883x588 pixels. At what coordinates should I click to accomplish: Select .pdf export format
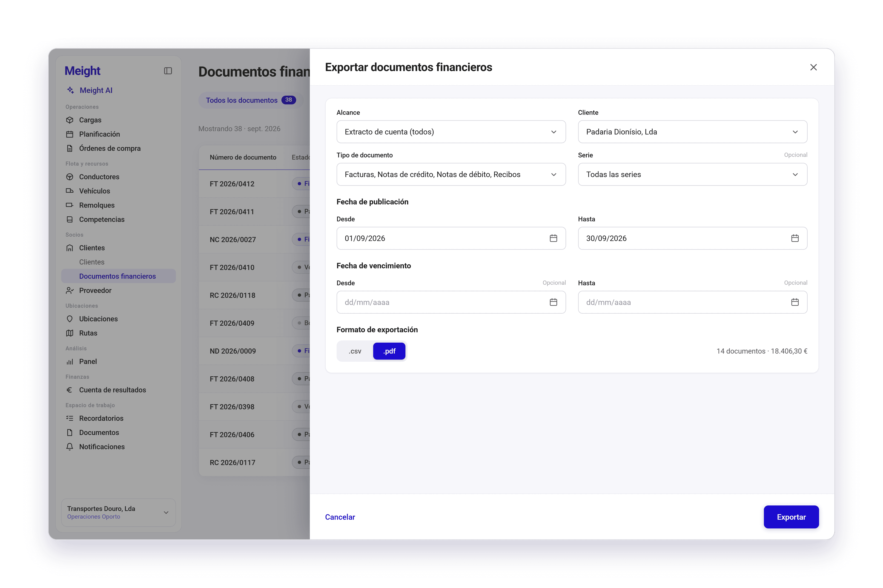(x=389, y=351)
